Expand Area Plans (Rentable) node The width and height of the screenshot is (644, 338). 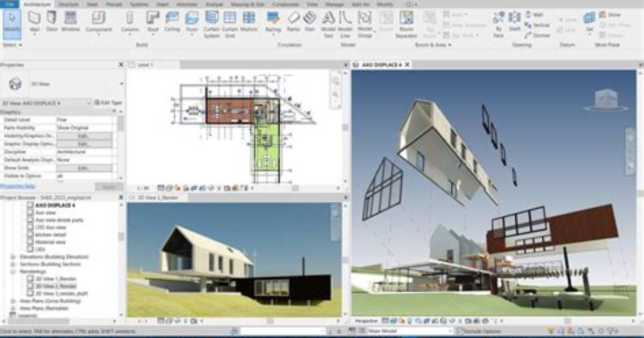pyautogui.click(x=13, y=308)
